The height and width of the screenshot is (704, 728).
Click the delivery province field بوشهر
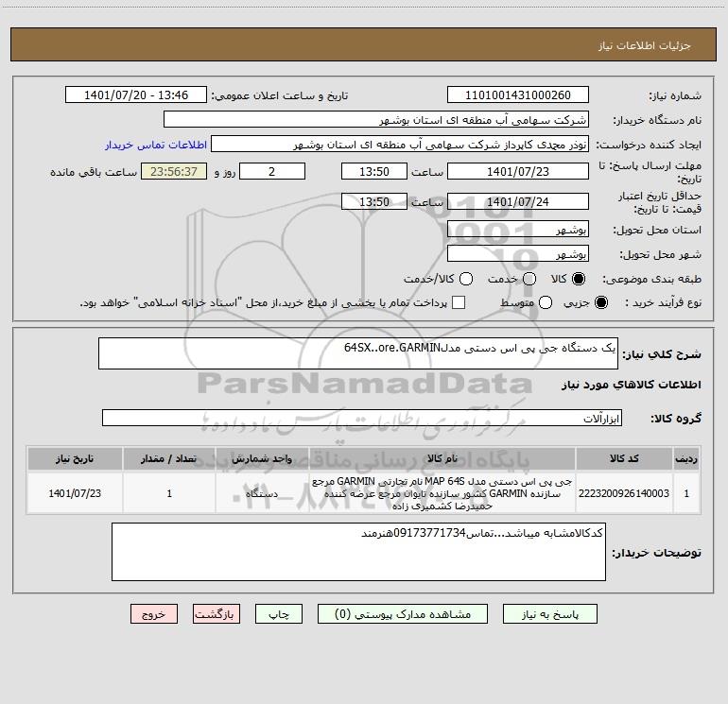point(518,230)
